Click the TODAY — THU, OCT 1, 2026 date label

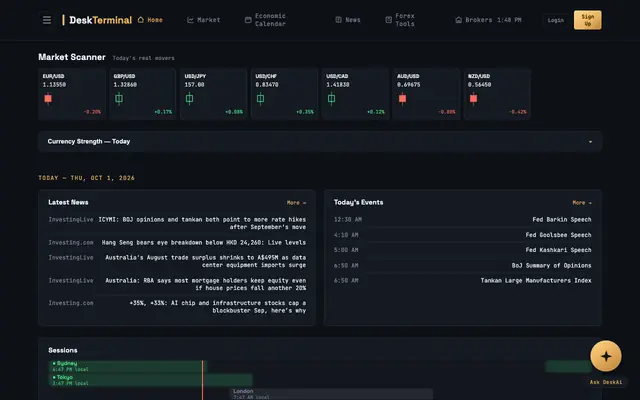pos(87,178)
